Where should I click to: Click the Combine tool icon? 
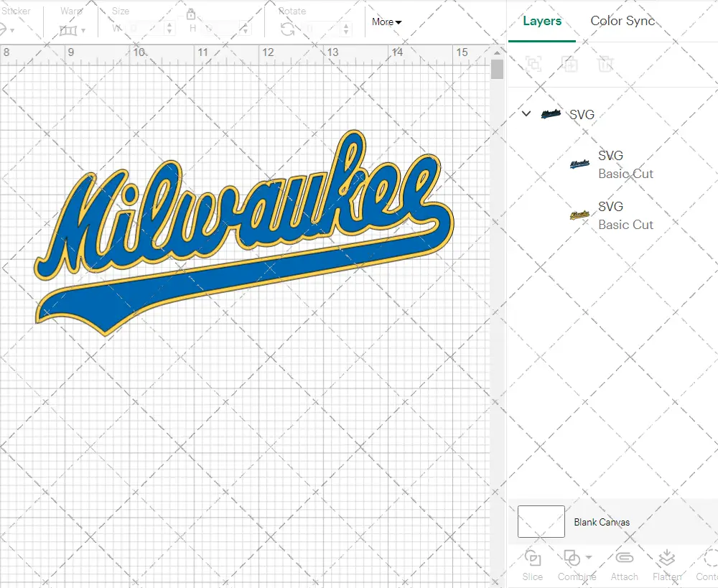click(x=572, y=559)
